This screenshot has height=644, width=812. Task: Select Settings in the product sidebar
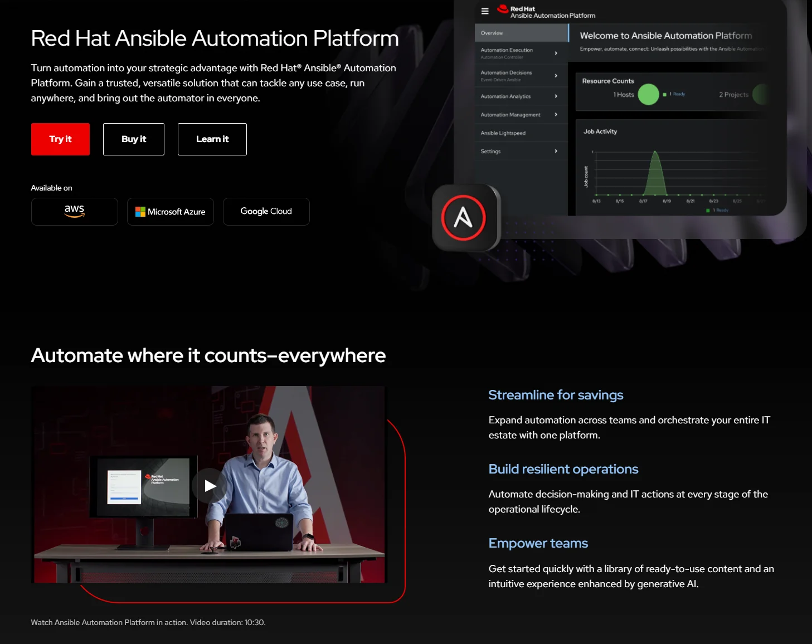(522, 152)
